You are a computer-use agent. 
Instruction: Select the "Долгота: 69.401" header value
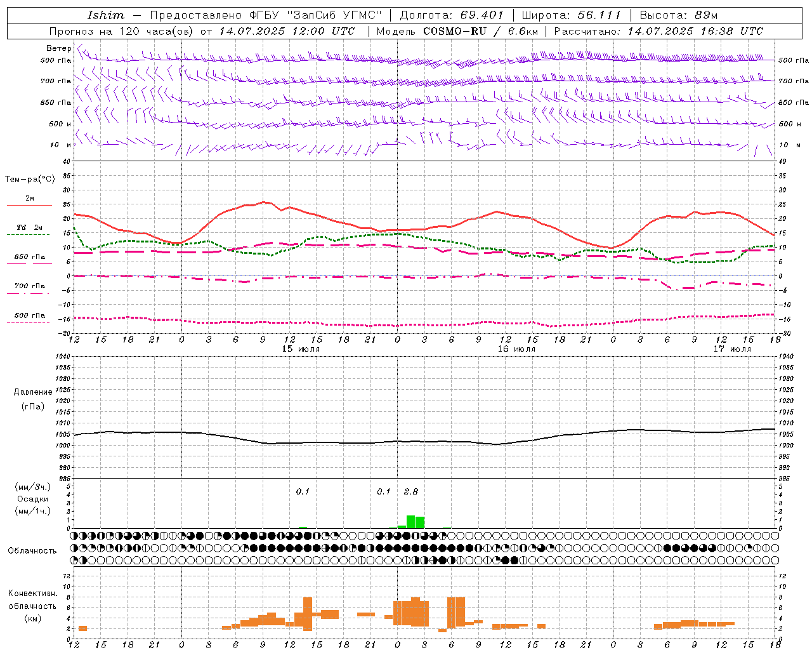tap(452, 15)
